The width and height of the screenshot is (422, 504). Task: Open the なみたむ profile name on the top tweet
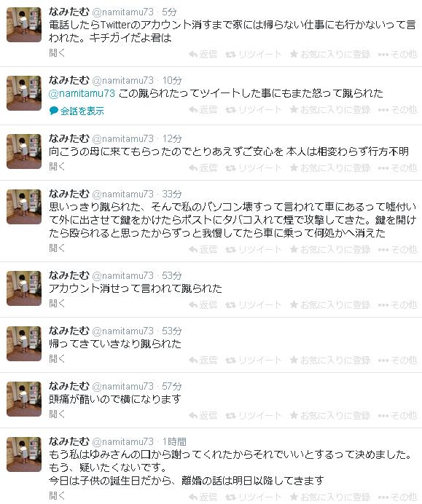[x=69, y=12]
